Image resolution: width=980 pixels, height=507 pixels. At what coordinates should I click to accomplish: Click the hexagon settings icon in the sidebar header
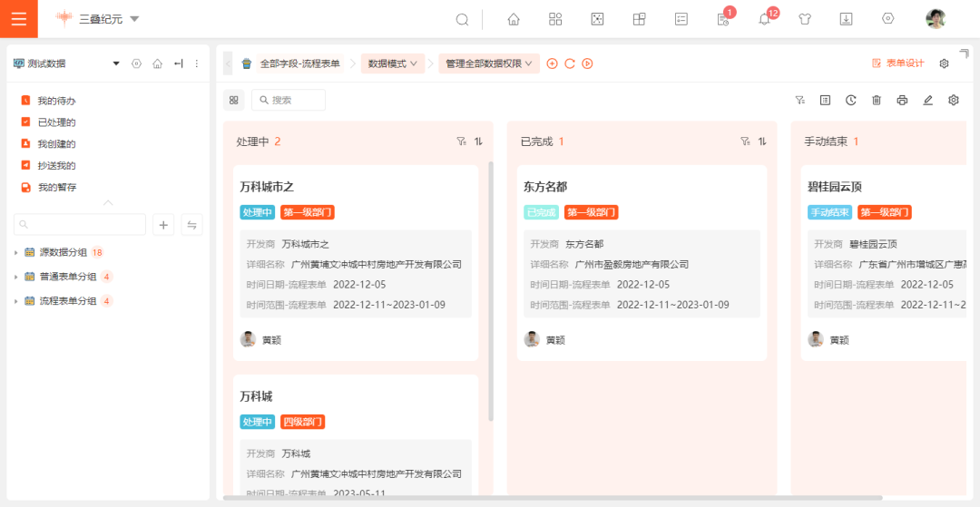pos(137,63)
